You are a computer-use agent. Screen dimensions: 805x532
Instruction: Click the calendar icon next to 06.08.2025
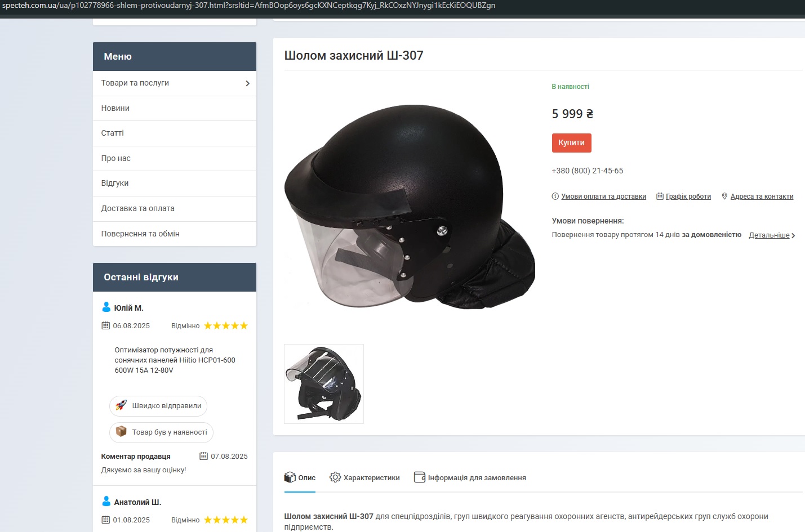(105, 325)
